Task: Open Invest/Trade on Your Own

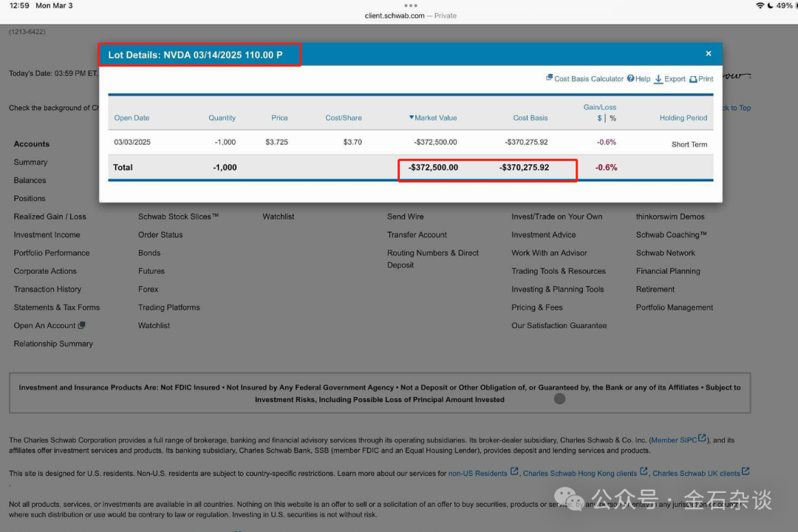Action: click(557, 216)
